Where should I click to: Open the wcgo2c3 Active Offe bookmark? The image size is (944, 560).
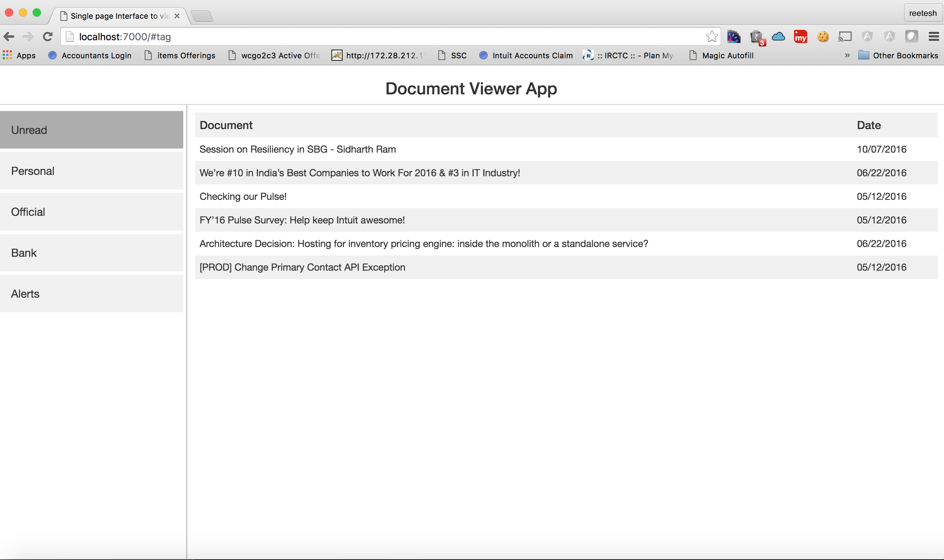click(x=275, y=56)
